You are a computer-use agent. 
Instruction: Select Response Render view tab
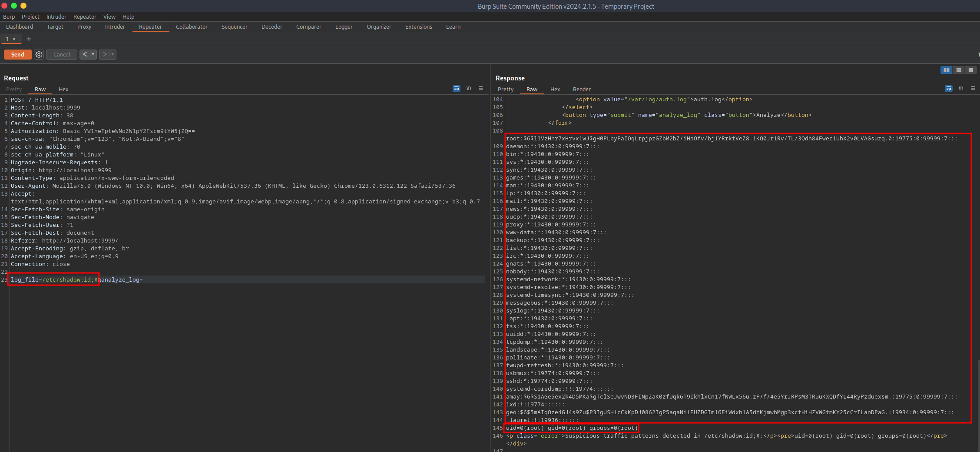coord(582,89)
